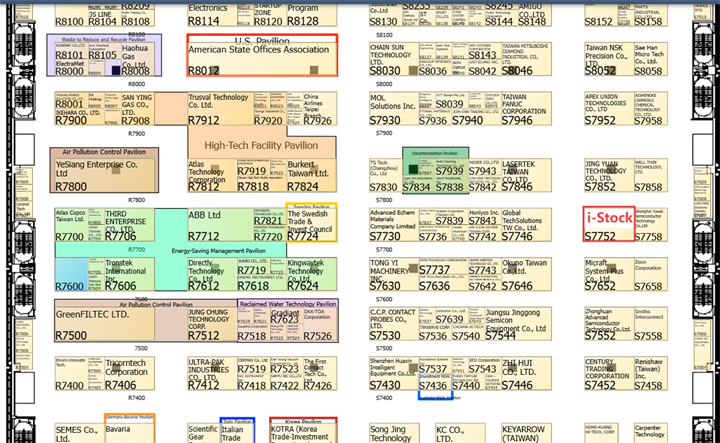Image resolution: width=720 pixels, height=443 pixels.
Task: Open American State Offices Association booth R8012
Action: (x=262, y=56)
